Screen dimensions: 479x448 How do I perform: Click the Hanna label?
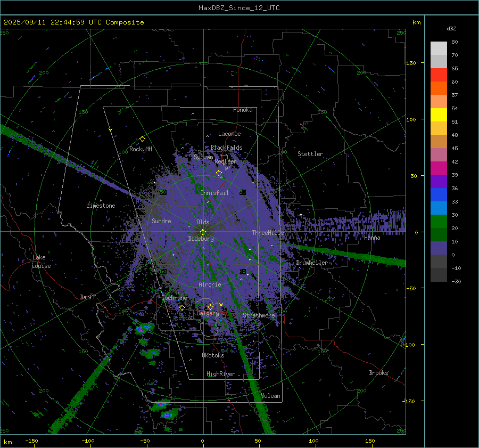click(372, 238)
